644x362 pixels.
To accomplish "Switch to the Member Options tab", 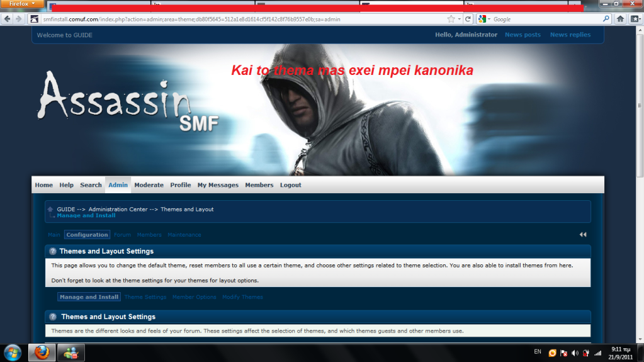I will 194,297.
